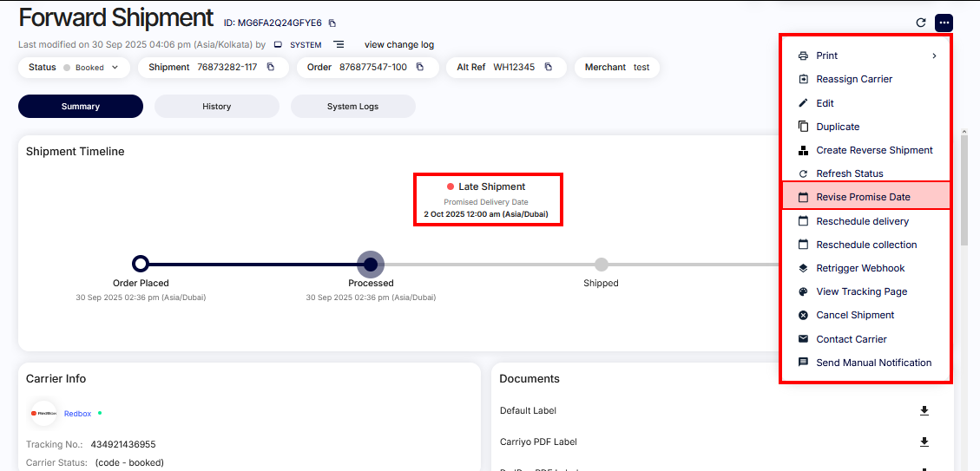The height and width of the screenshot is (471, 980).
Task: Open the three-dots more actions button
Action: [x=944, y=23]
